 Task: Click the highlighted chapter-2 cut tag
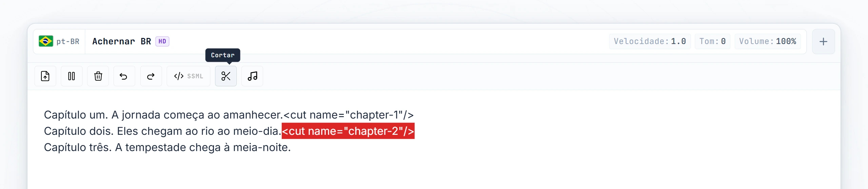[348, 131]
